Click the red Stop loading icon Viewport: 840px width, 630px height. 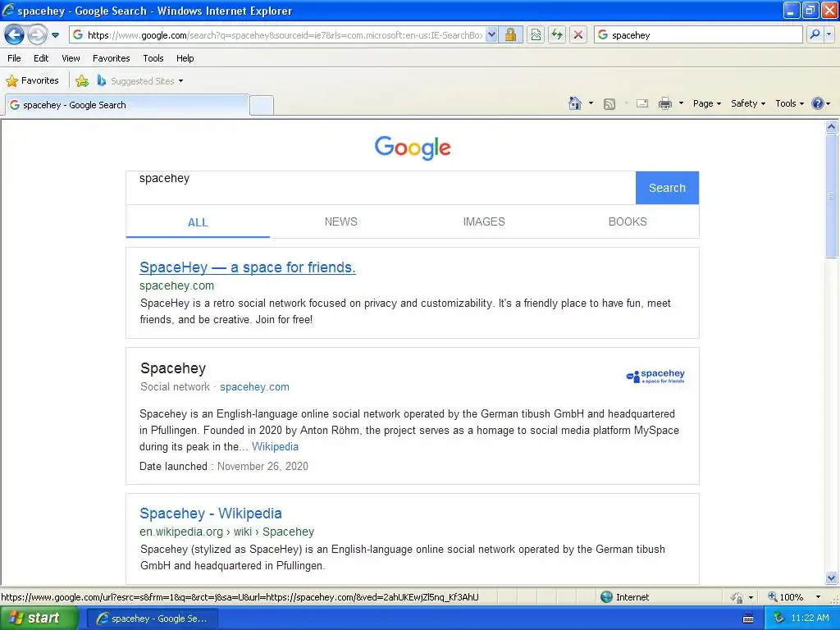coord(578,35)
